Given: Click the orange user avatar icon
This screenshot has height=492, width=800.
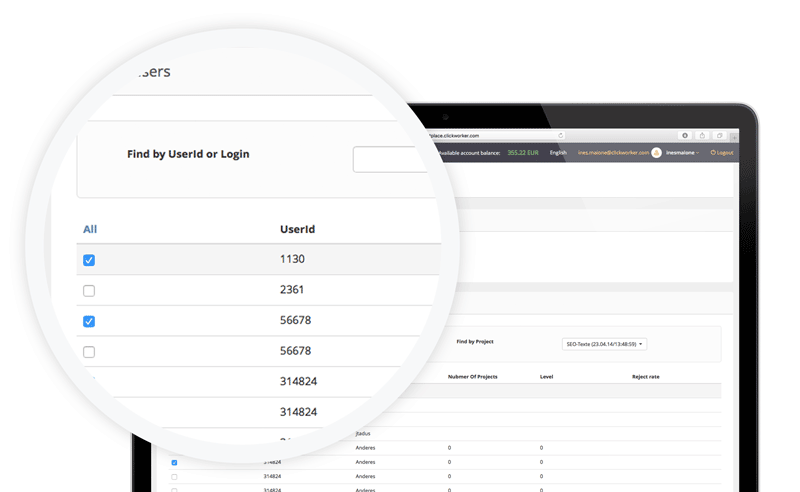Looking at the screenshot, I should [657, 153].
